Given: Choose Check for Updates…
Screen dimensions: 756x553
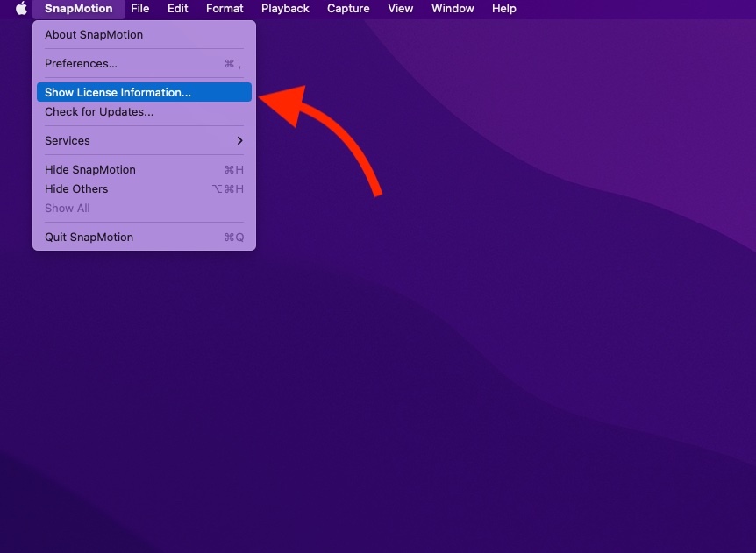Looking at the screenshot, I should click(x=144, y=112).
